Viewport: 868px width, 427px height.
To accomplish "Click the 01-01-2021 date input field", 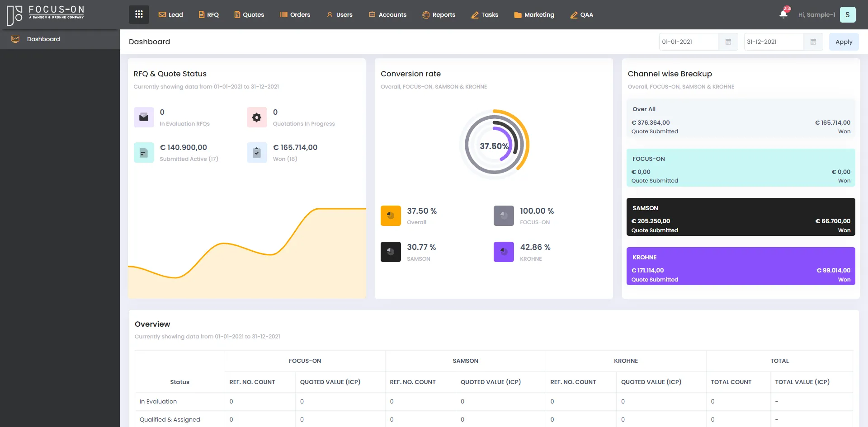I will coord(687,42).
